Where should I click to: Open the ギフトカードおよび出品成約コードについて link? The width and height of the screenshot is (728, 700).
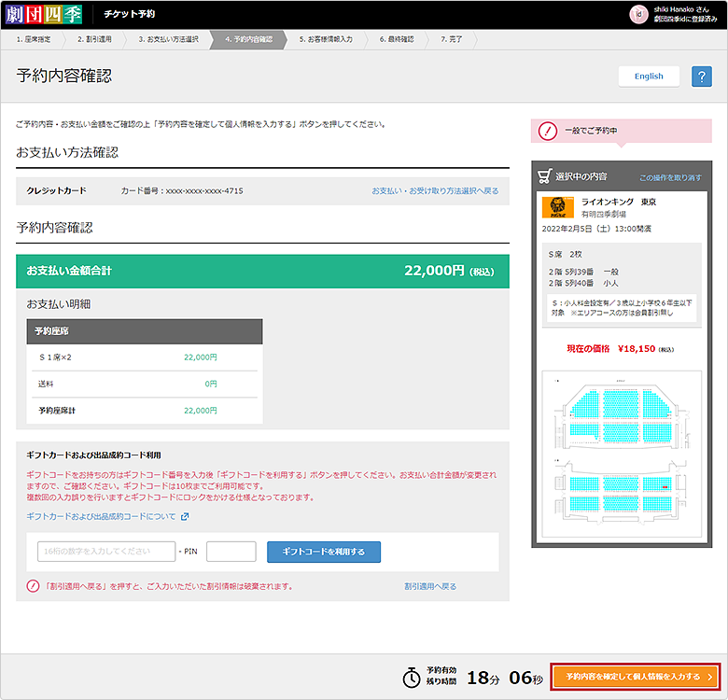click(x=101, y=517)
